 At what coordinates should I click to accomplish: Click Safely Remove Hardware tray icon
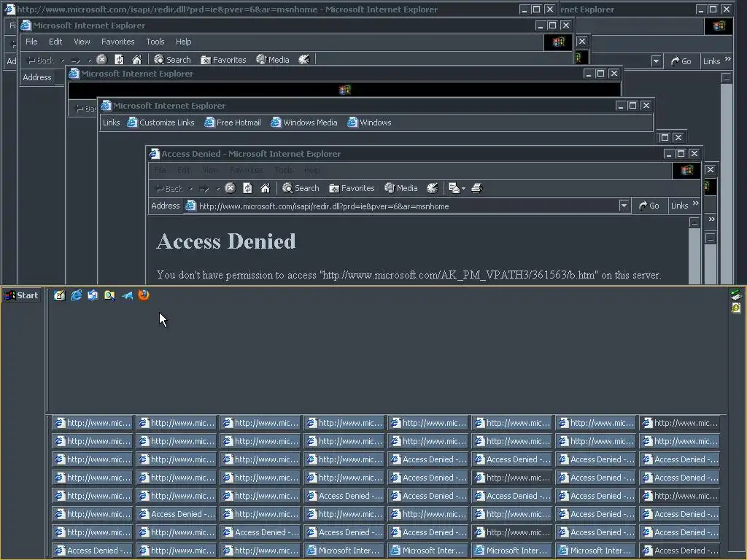736,295
